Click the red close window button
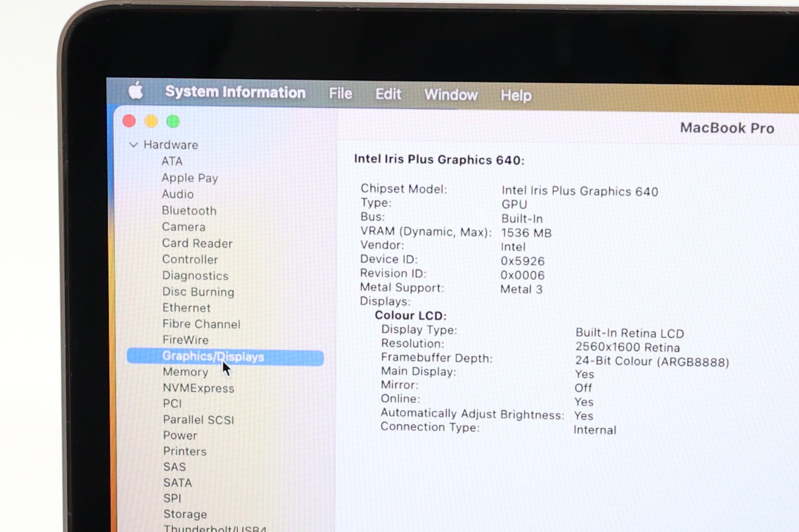 [x=129, y=121]
